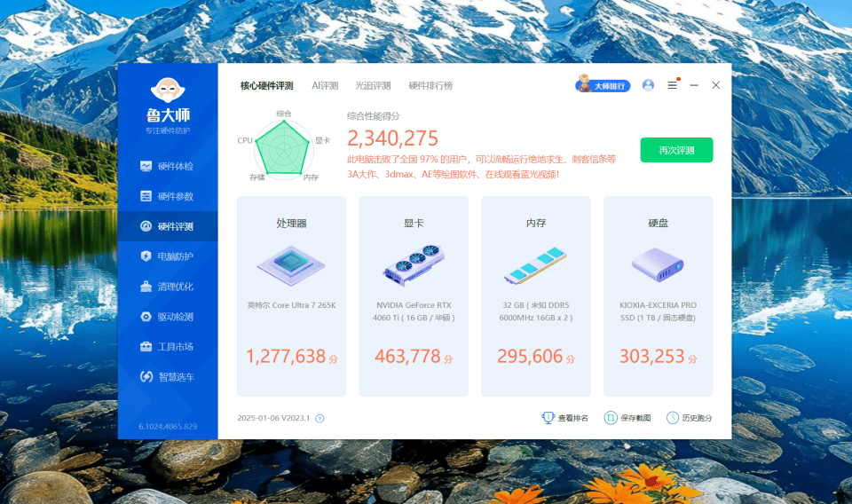This screenshot has height=504, width=852.
Task: Select 智慧选车 in sidebar
Action: point(167,377)
